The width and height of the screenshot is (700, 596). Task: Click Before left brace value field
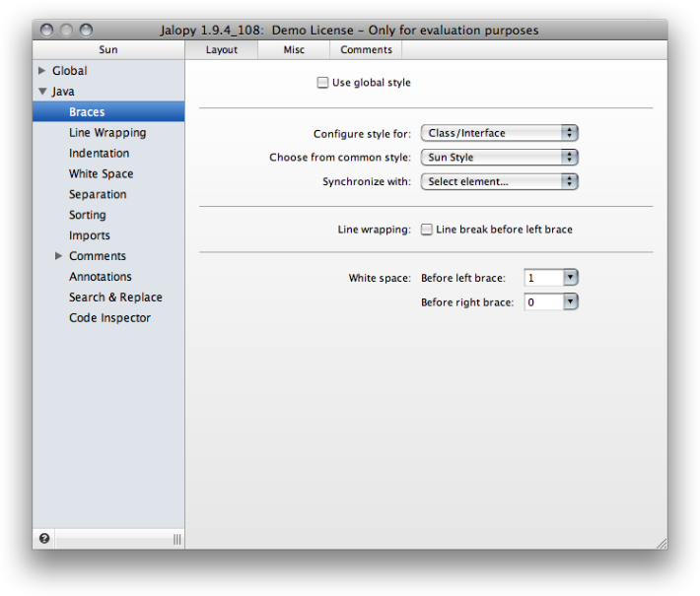click(x=544, y=278)
